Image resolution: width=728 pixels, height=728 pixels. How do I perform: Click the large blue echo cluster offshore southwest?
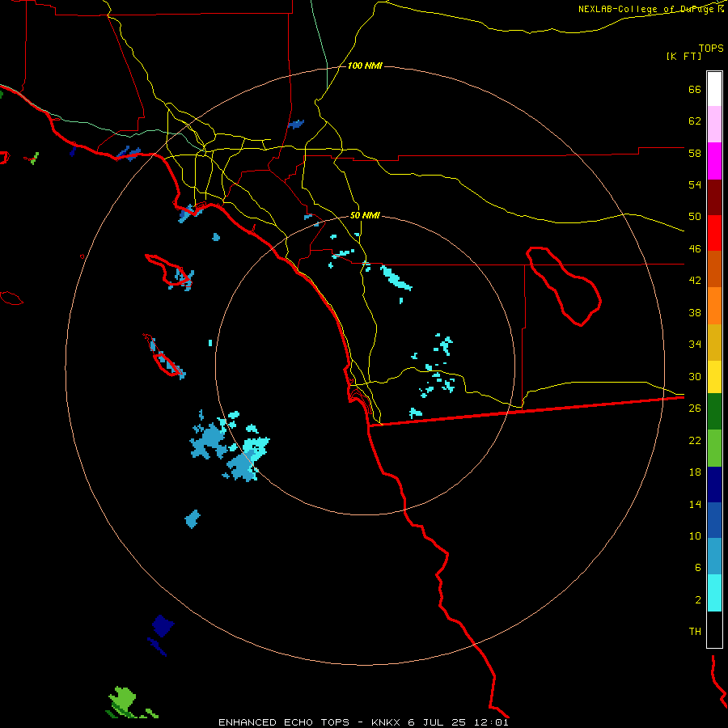click(x=209, y=440)
